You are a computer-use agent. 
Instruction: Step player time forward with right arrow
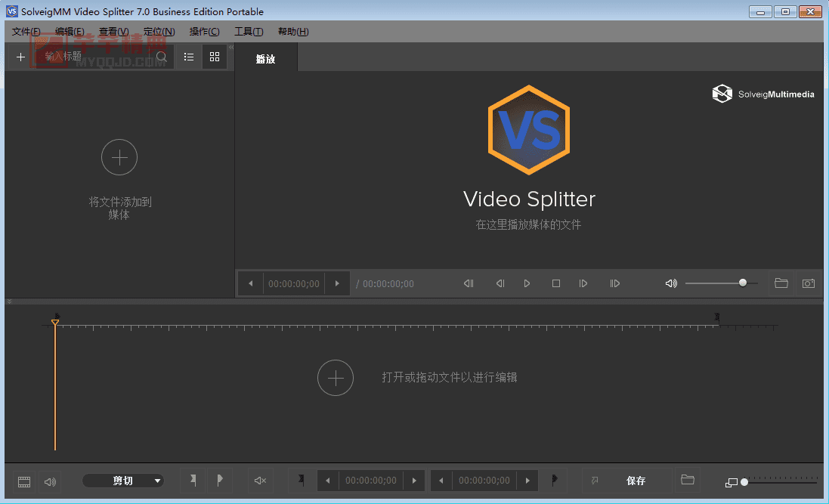pos(337,284)
